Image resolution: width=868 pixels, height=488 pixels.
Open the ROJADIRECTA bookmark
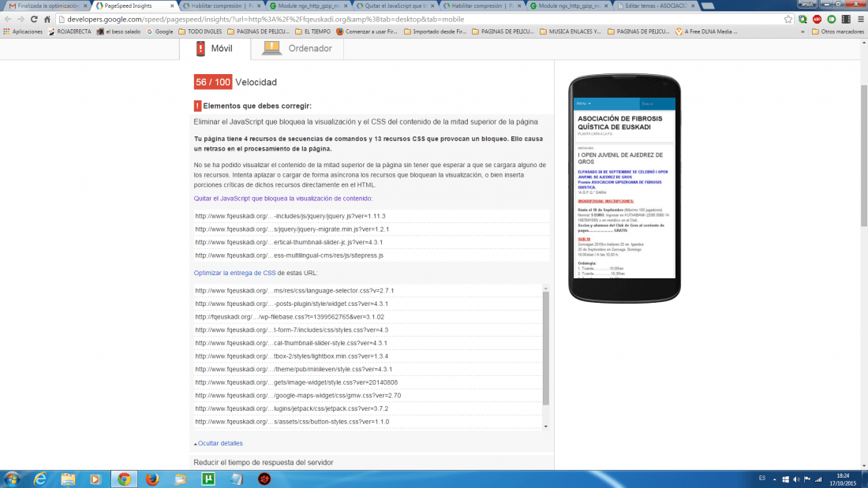(x=69, y=32)
